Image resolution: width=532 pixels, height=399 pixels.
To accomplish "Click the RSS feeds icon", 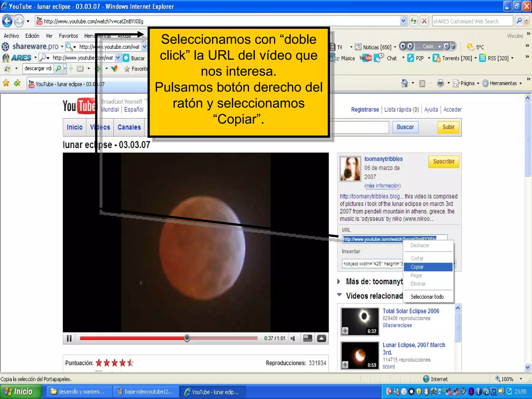I will 422,83.
